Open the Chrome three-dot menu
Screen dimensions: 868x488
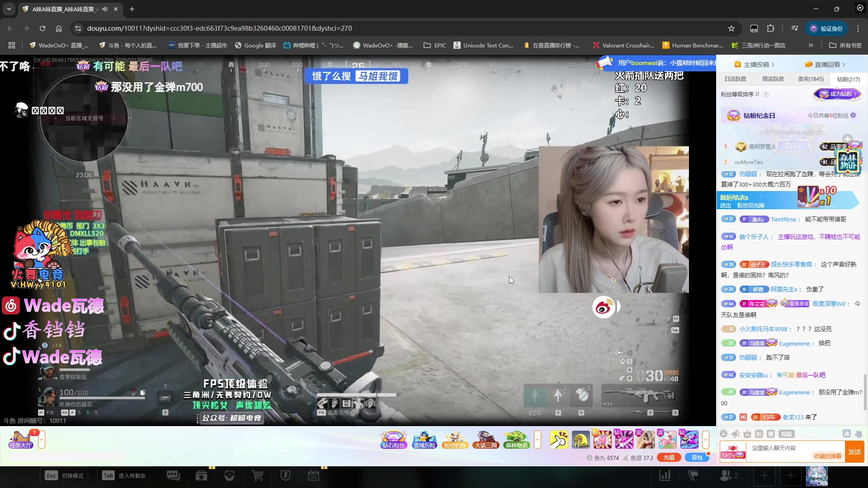(x=858, y=28)
